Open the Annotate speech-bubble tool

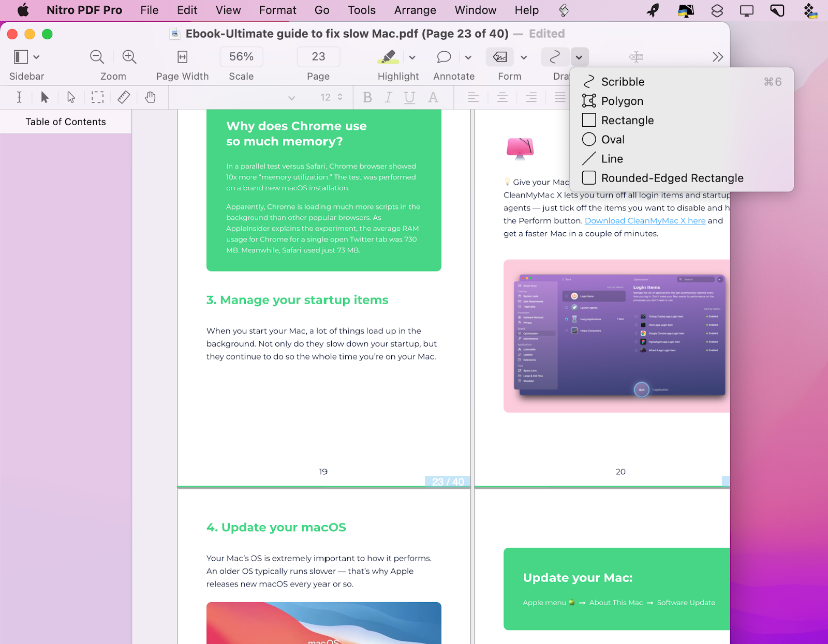click(x=443, y=57)
